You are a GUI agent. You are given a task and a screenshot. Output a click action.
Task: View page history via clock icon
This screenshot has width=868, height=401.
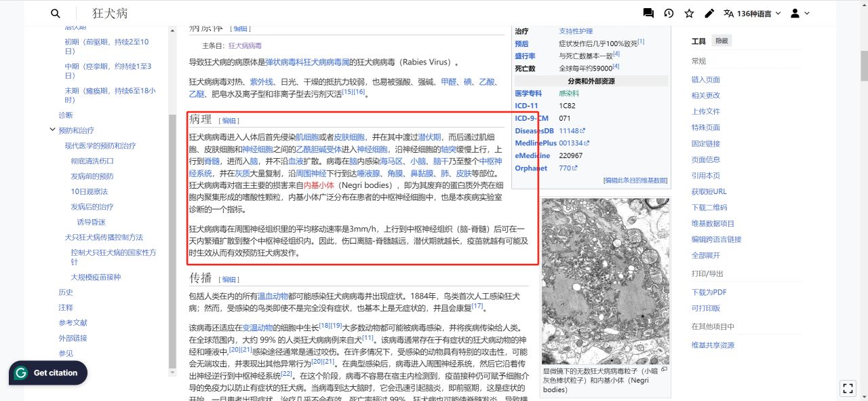(x=669, y=14)
